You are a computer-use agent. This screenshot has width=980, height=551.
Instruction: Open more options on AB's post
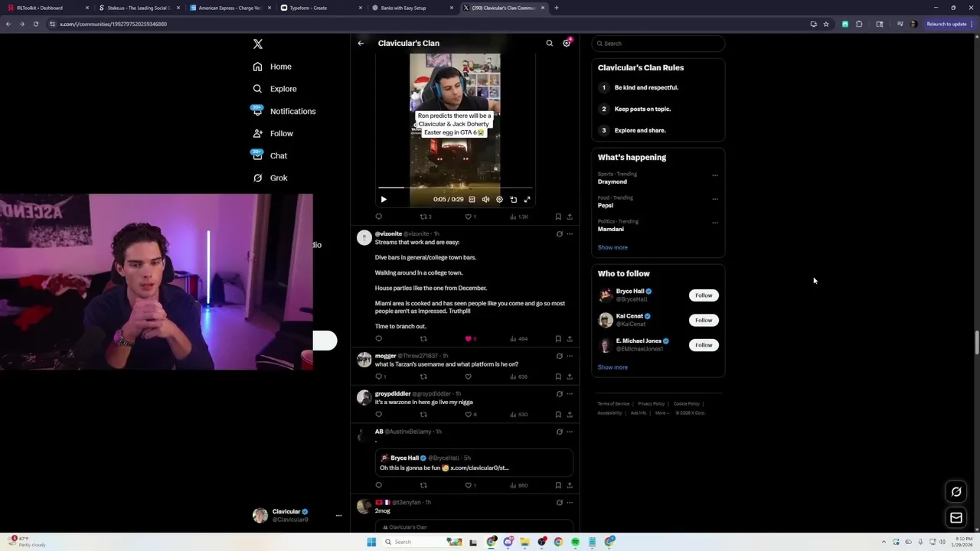[569, 432]
